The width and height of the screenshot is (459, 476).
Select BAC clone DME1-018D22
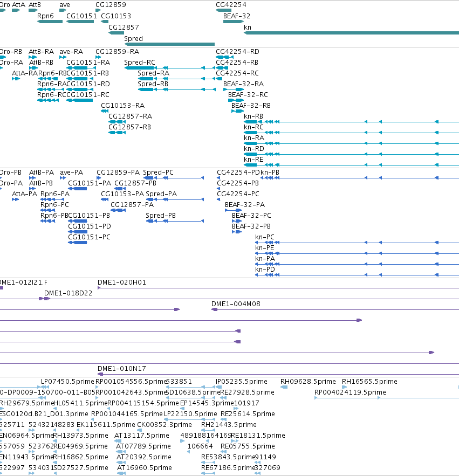(68, 293)
